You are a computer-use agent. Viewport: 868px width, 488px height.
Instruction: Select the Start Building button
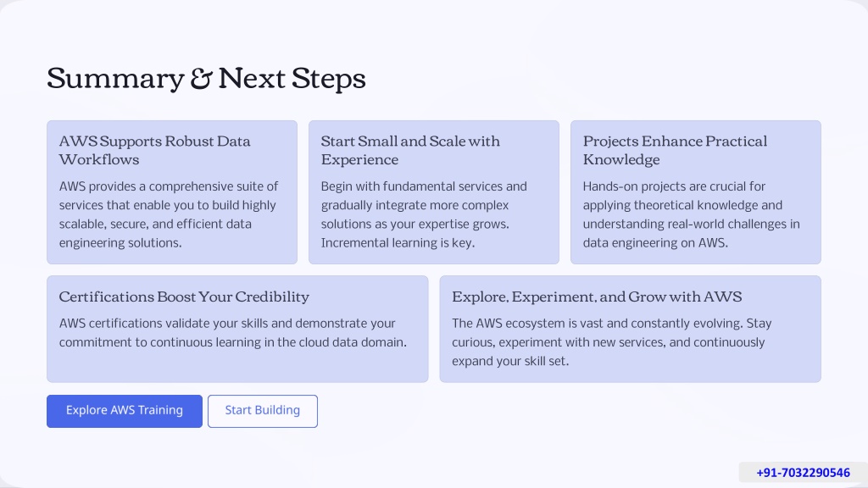point(263,411)
